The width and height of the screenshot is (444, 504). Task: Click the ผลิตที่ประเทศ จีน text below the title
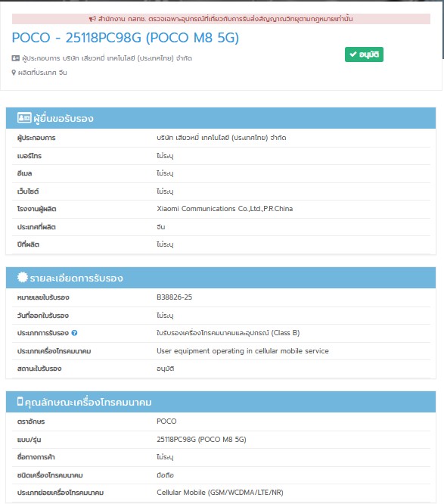point(42,73)
